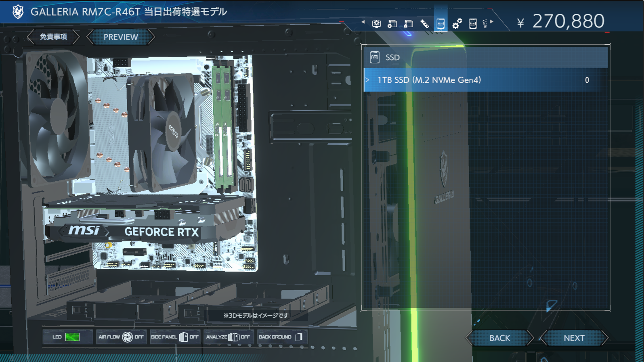Go to previous step with BACK
This screenshot has height=362, width=644.
[500, 338]
